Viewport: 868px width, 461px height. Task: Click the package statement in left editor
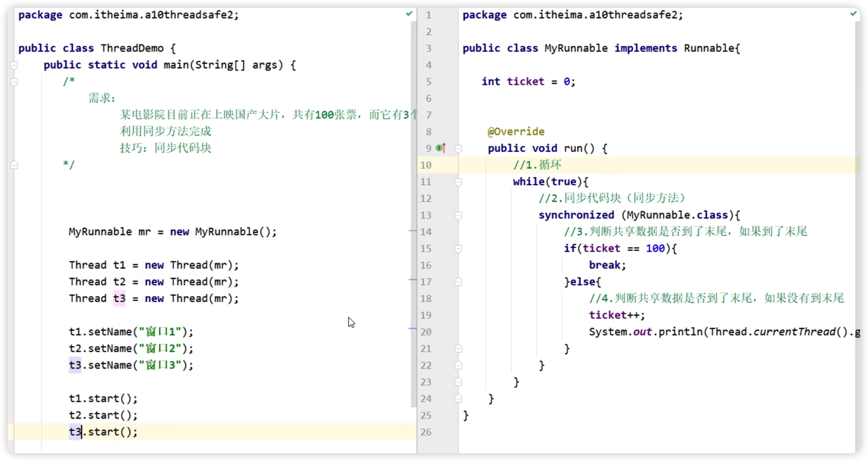tap(128, 15)
